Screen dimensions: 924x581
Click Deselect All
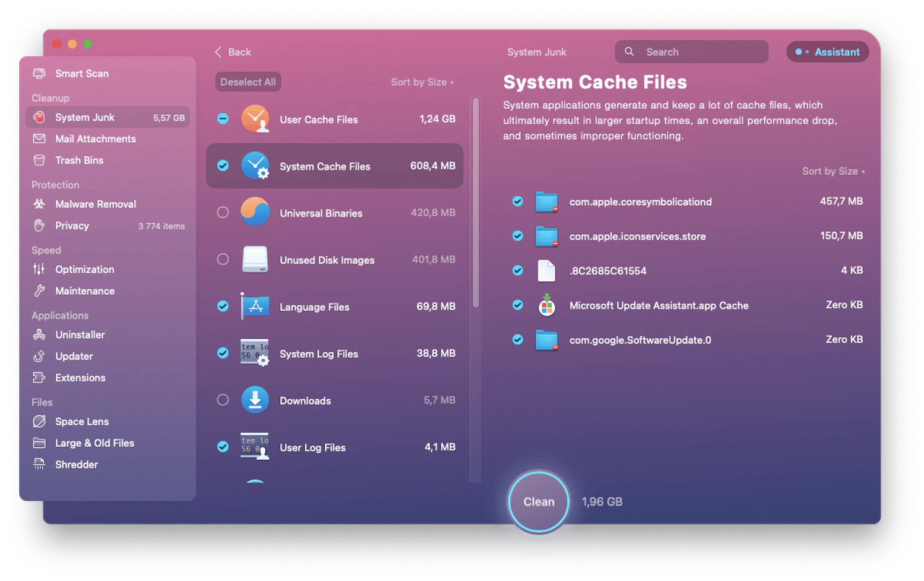tap(248, 82)
